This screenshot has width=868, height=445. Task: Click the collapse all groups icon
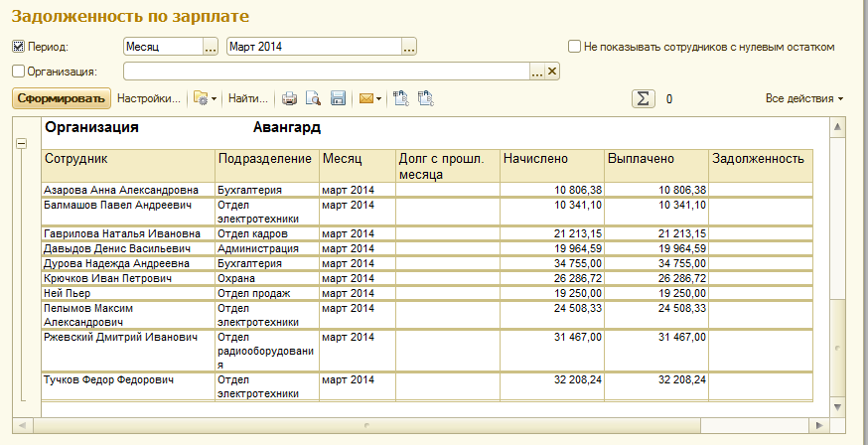tap(426, 98)
